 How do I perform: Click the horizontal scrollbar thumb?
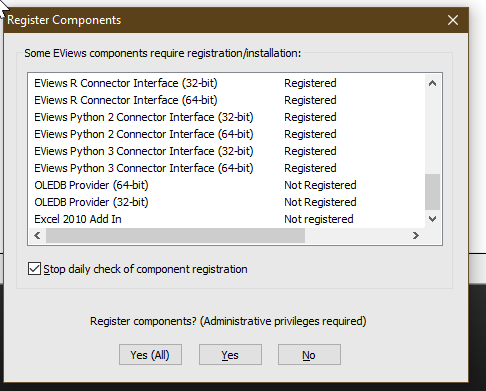click(175, 236)
